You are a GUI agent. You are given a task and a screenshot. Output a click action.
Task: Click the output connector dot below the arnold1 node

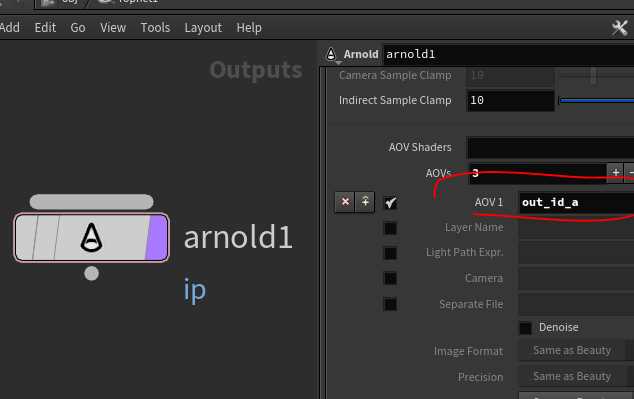(x=91, y=274)
